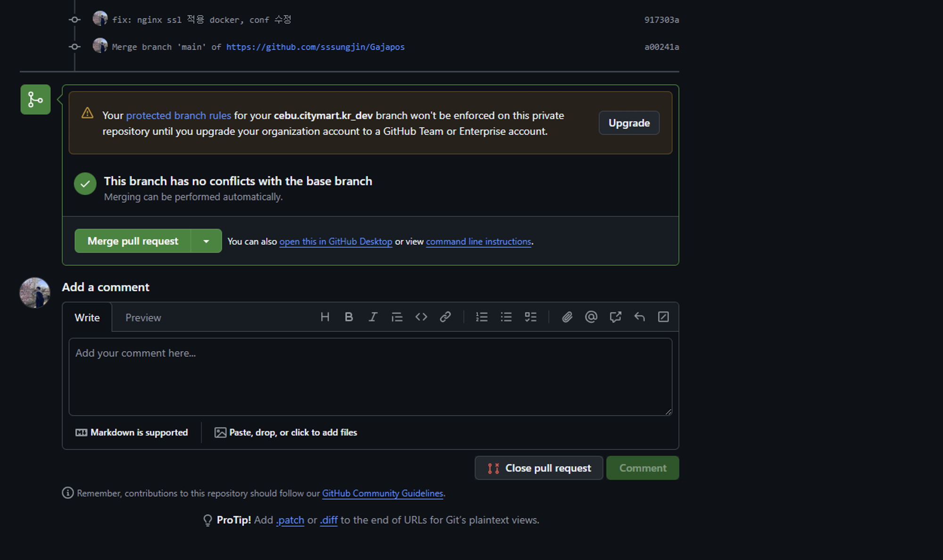Select the Write tab

coord(87,318)
